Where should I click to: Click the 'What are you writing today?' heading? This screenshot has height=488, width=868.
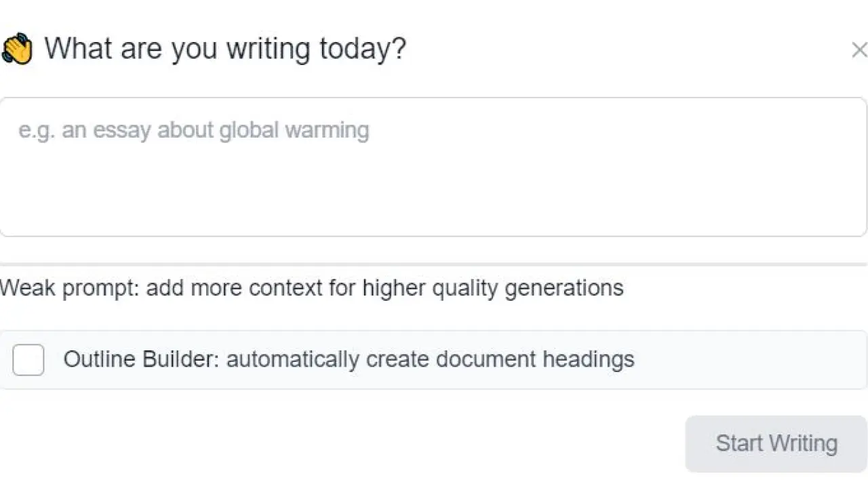[224, 49]
